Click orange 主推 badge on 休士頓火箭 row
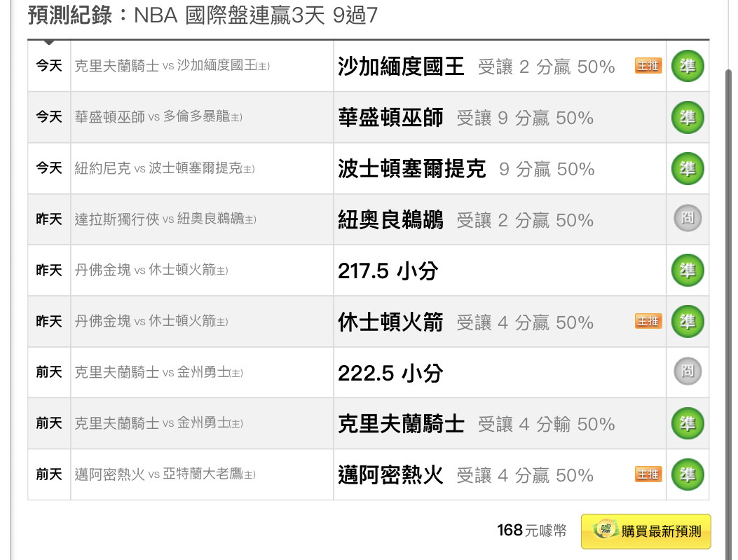This screenshot has height=560, width=738. (648, 322)
